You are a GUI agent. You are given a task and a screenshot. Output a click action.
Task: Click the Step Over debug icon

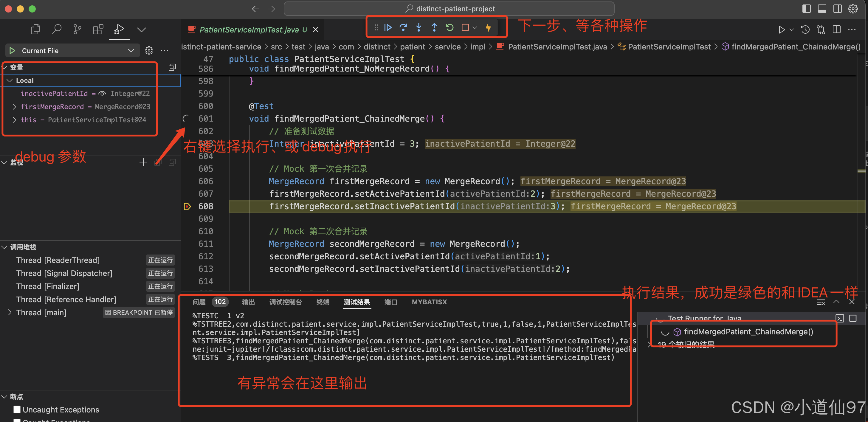403,28
